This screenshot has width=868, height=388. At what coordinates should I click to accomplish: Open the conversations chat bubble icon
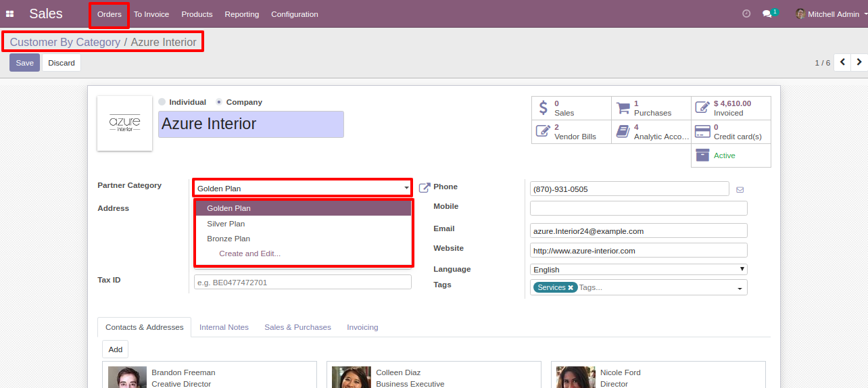point(767,14)
